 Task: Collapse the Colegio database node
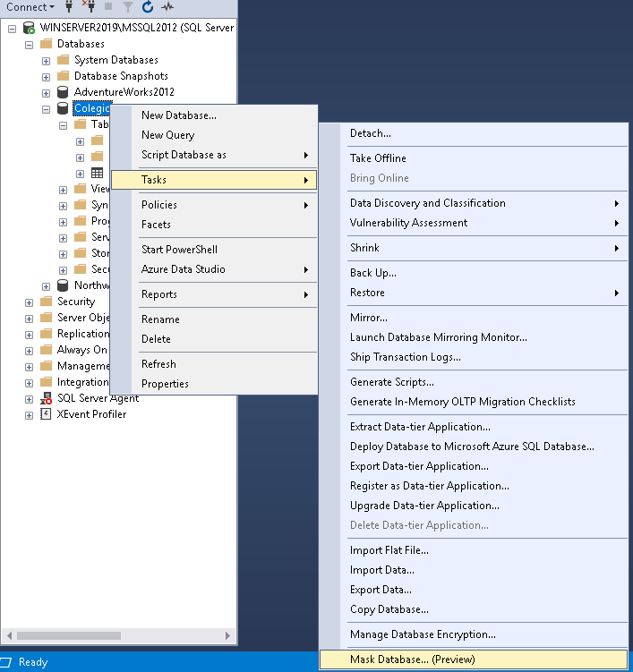46,109
